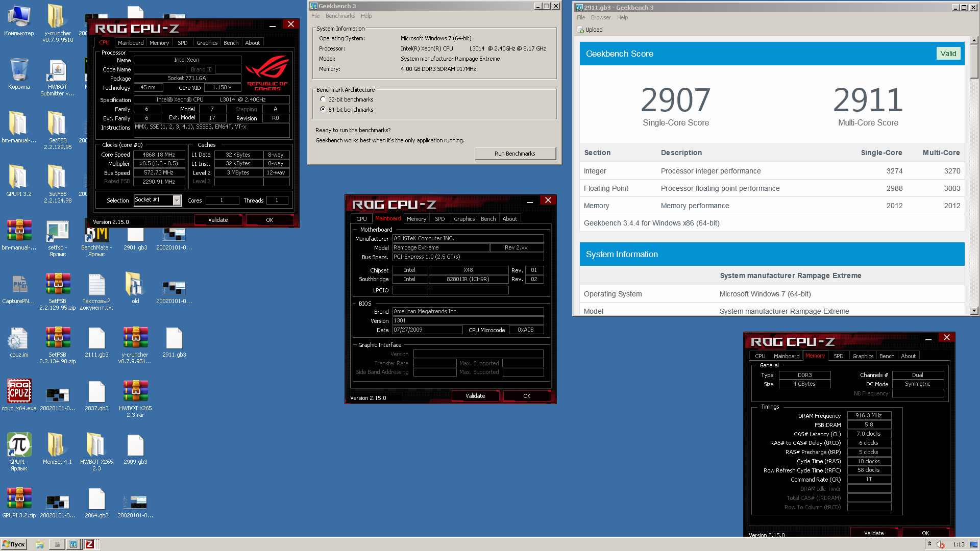Screen dimensions: 980x551
Task: Open the GPUPI 3.2 folder icon
Action: point(19,180)
